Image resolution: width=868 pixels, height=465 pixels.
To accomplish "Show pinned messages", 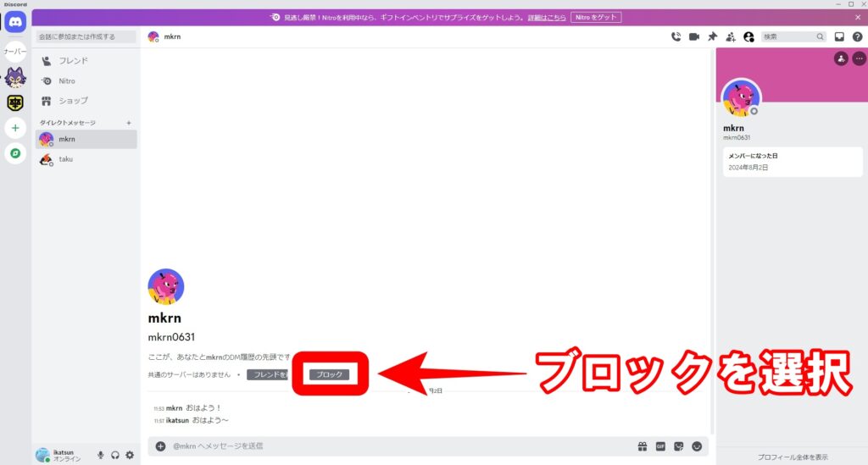I will point(712,36).
